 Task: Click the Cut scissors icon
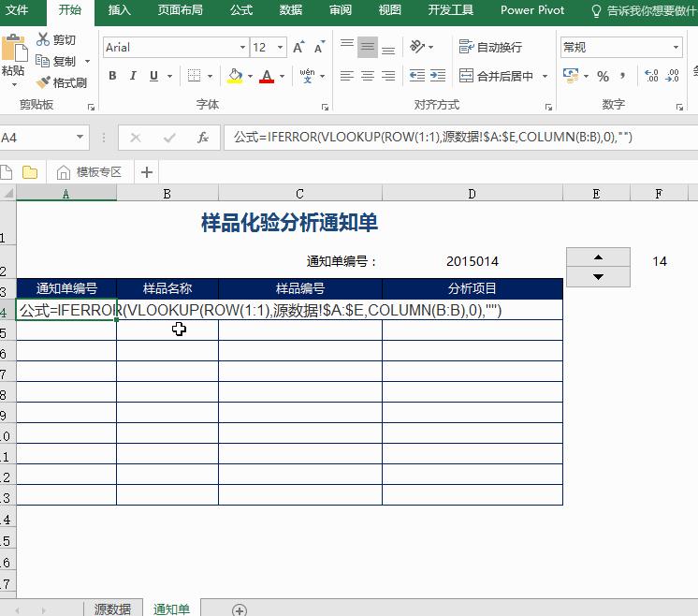[43, 39]
